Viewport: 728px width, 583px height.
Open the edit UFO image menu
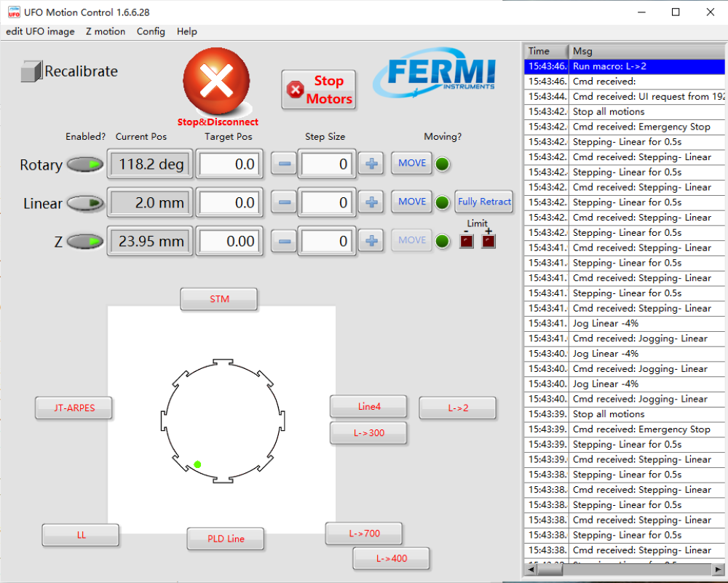click(x=40, y=31)
